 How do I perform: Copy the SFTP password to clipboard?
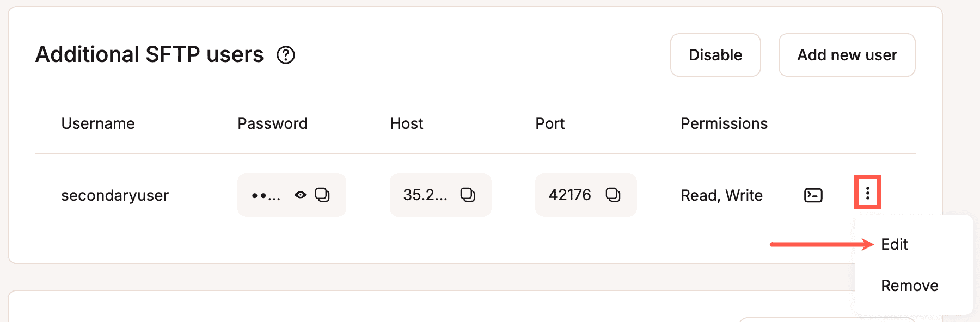pos(323,195)
